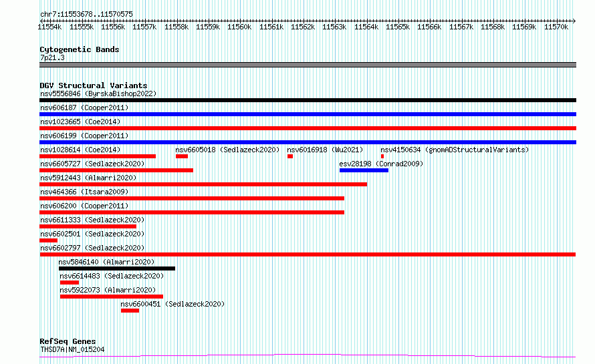Open nsv6600451 (Sedlazeck2020) label
Screen dimensions: 595x364
[x=172, y=304]
